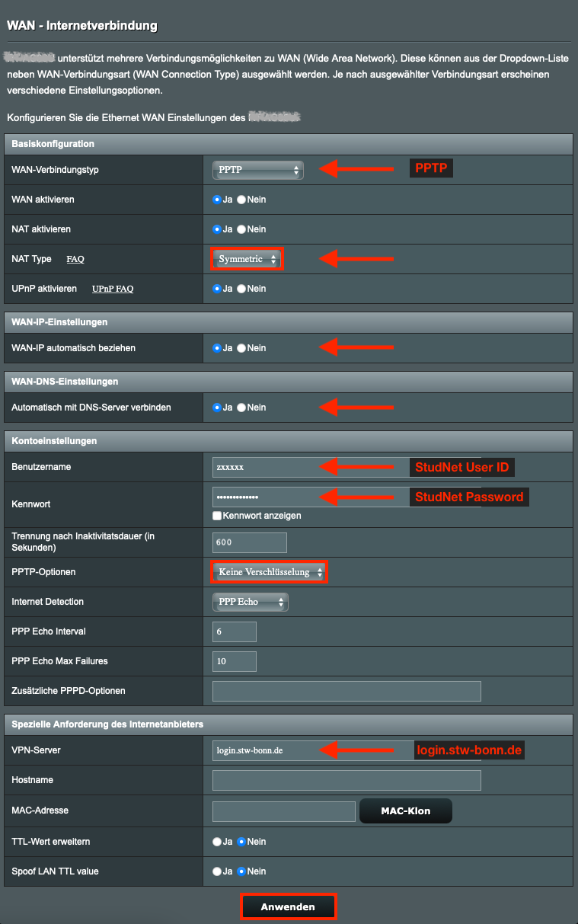Open the Internet Detection PPP Echo dropdown
The image size is (578, 924).
250,602
